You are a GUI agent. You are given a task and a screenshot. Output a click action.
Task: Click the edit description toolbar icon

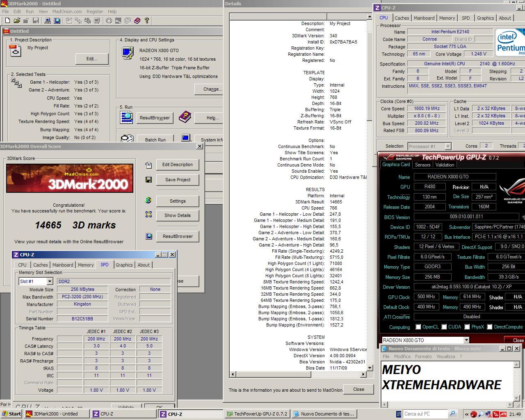(x=69, y=21)
